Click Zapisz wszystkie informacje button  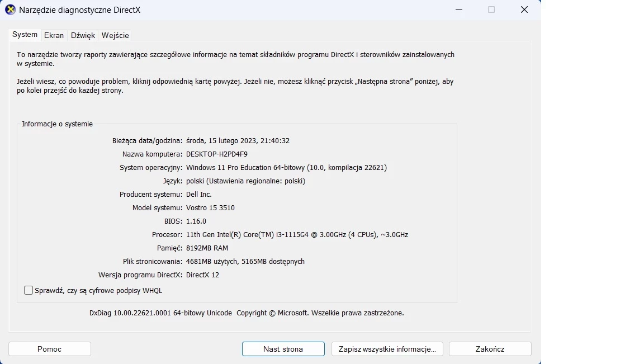387,349
